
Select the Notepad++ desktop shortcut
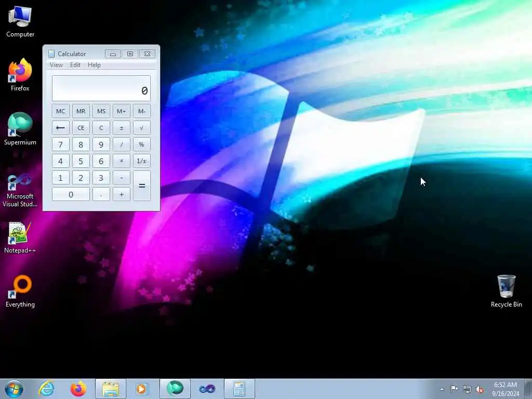pos(20,237)
